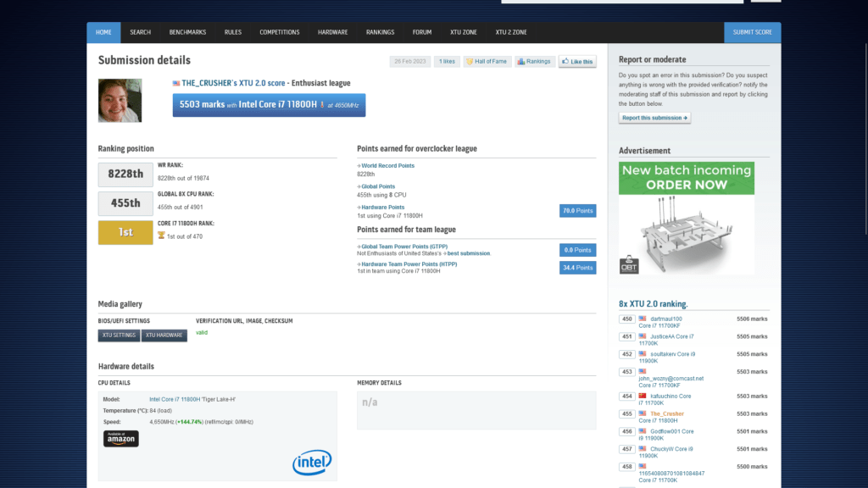The height and width of the screenshot is (488, 868).
Task: Open the Hardware Points link
Action: tap(382, 207)
